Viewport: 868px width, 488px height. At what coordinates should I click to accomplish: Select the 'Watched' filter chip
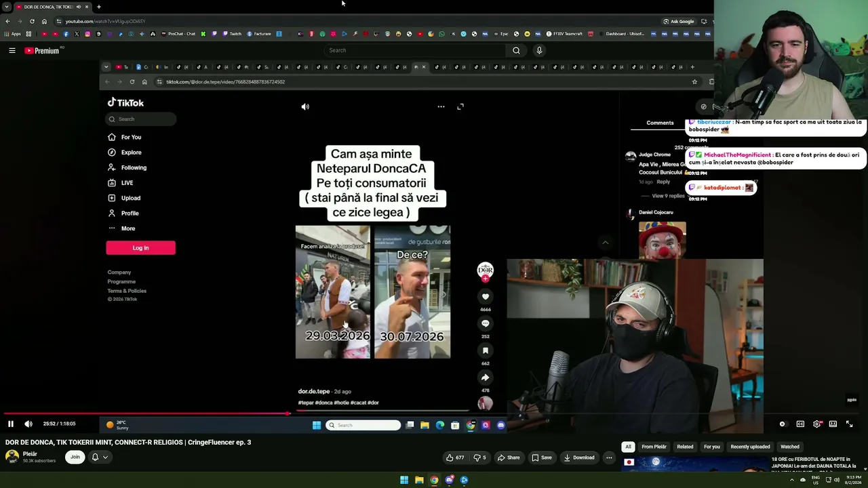point(790,447)
